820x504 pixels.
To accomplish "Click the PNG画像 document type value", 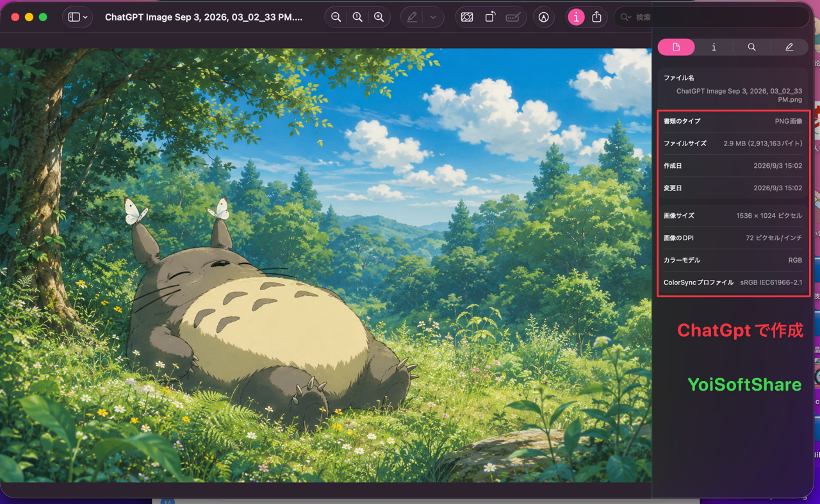I will (789, 121).
